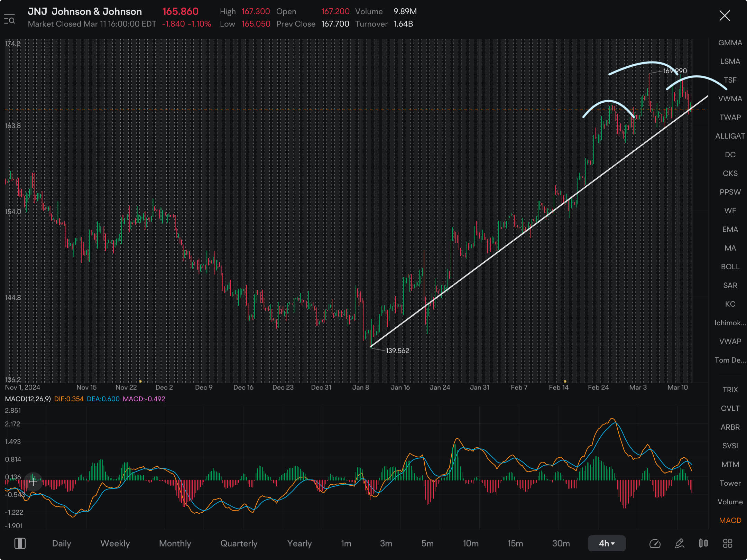This screenshot has height=560, width=747.
Task: Enable the ALLIGAT indicator
Action: 730,136
